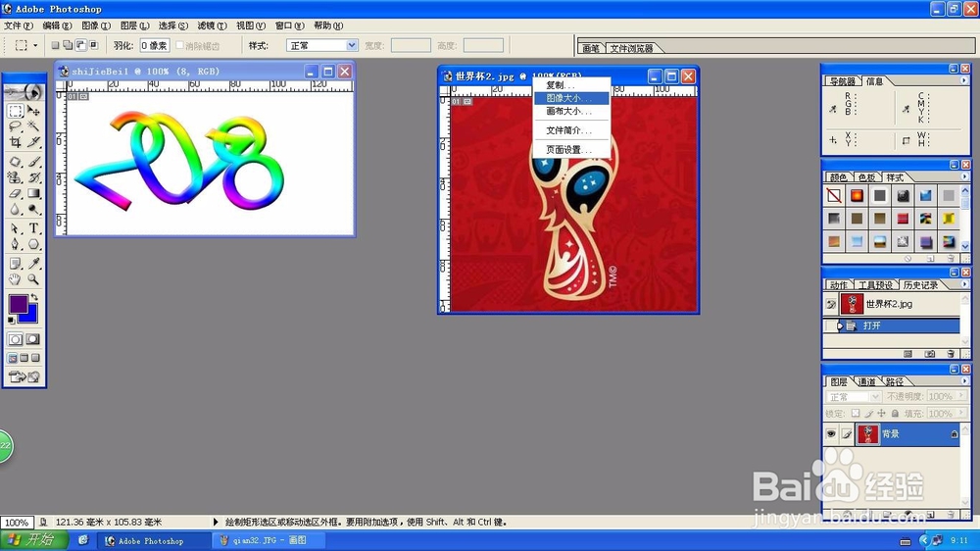The height and width of the screenshot is (551, 980).
Task: Select the Notes tool
Action: coord(16,264)
